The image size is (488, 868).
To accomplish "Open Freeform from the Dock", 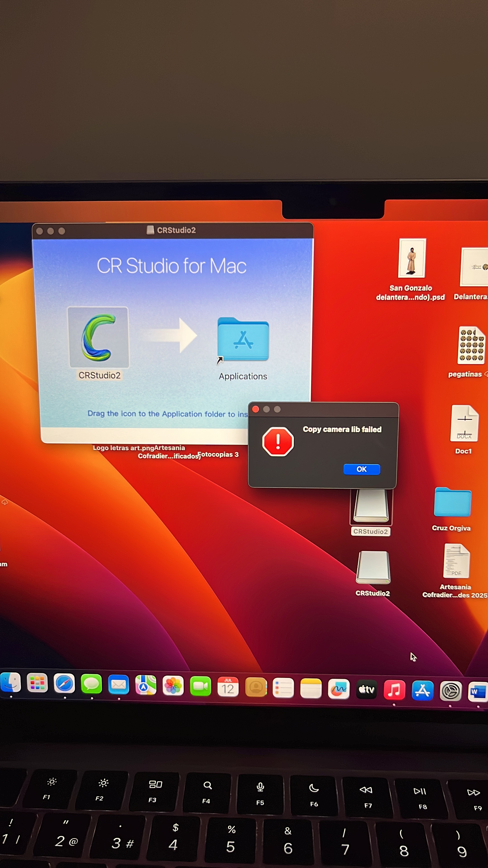I will (338, 689).
